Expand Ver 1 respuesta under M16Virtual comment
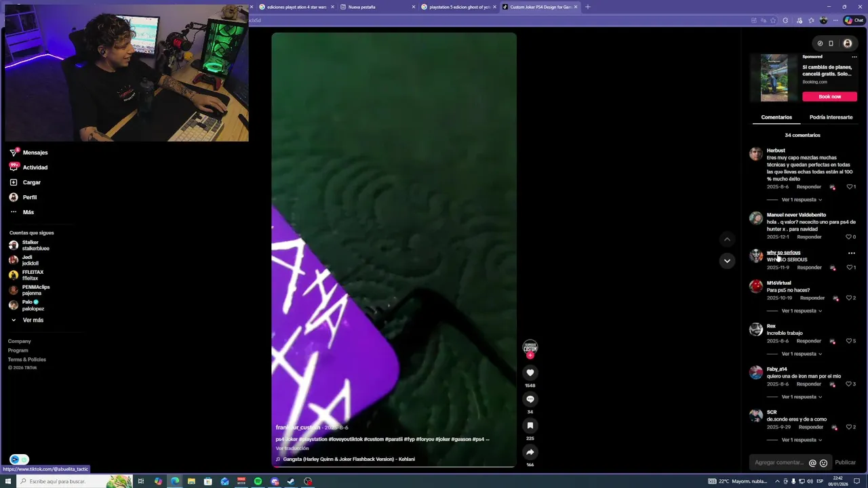Viewport: 868px width, 488px height. pos(802,311)
